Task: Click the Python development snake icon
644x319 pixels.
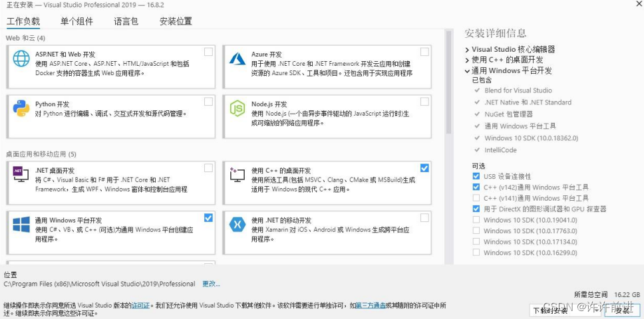Action: pos(21,108)
